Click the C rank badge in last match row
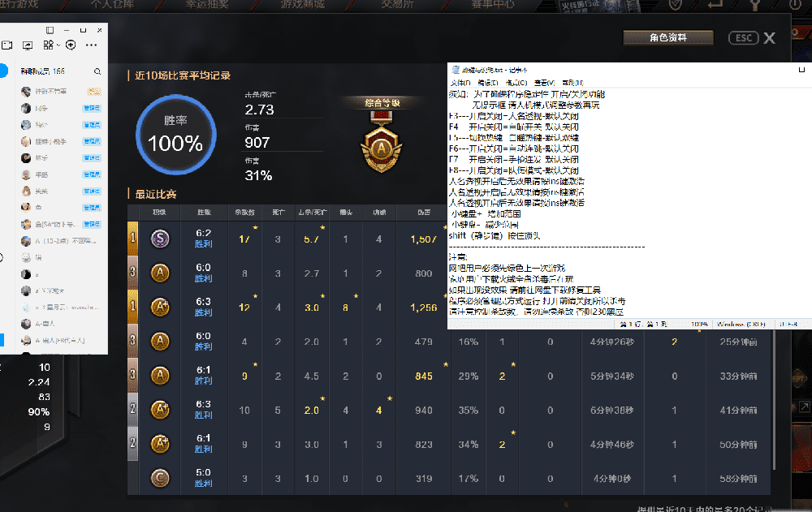This screenshot has width=812, height=512. (x=160, y=479)
